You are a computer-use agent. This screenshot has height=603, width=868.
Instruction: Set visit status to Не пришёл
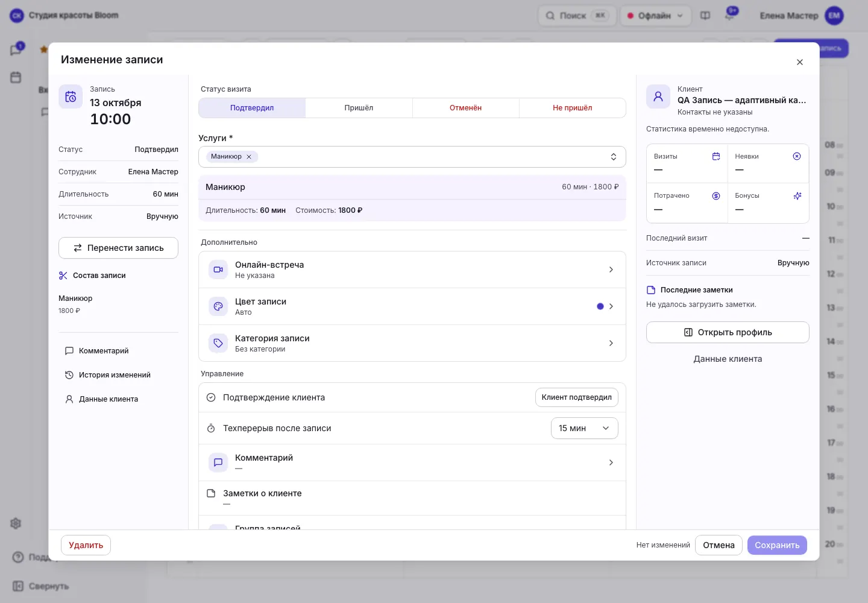click(x=572, y=108)
